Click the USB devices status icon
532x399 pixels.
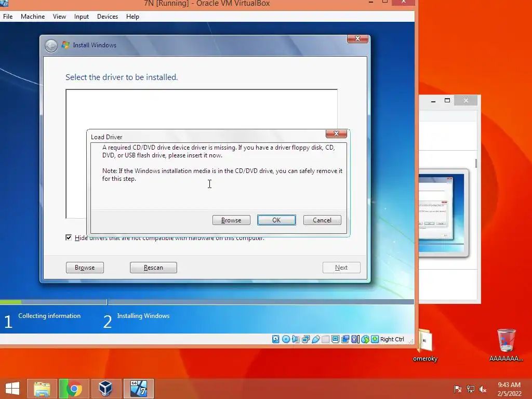[x=315, y=339]
